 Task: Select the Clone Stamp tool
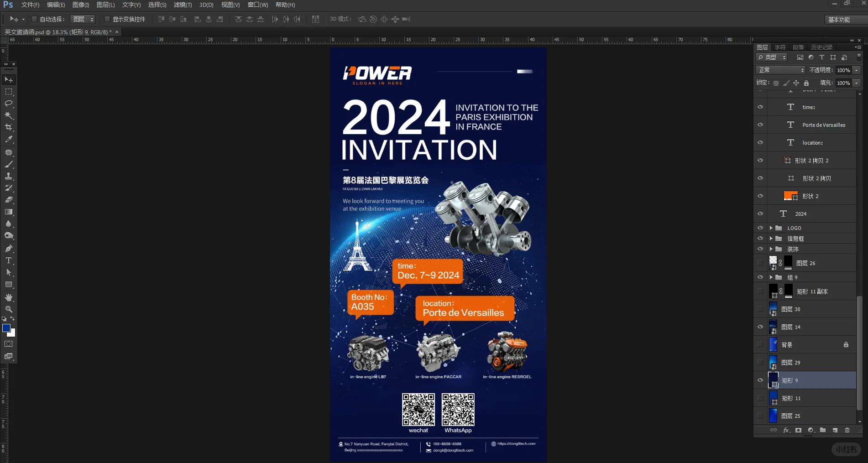coord(9,176)
